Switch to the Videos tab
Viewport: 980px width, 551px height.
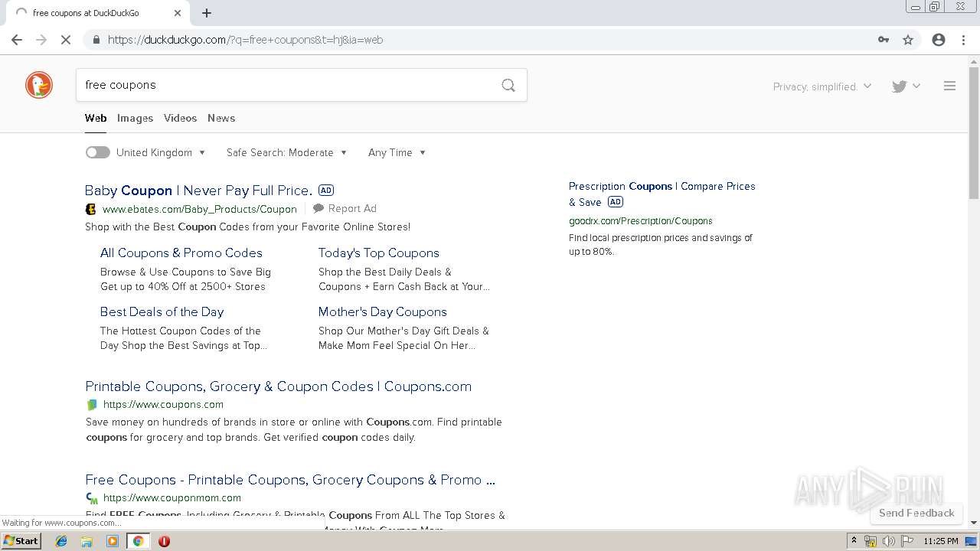pyautogui.click(x=180, y=118)
